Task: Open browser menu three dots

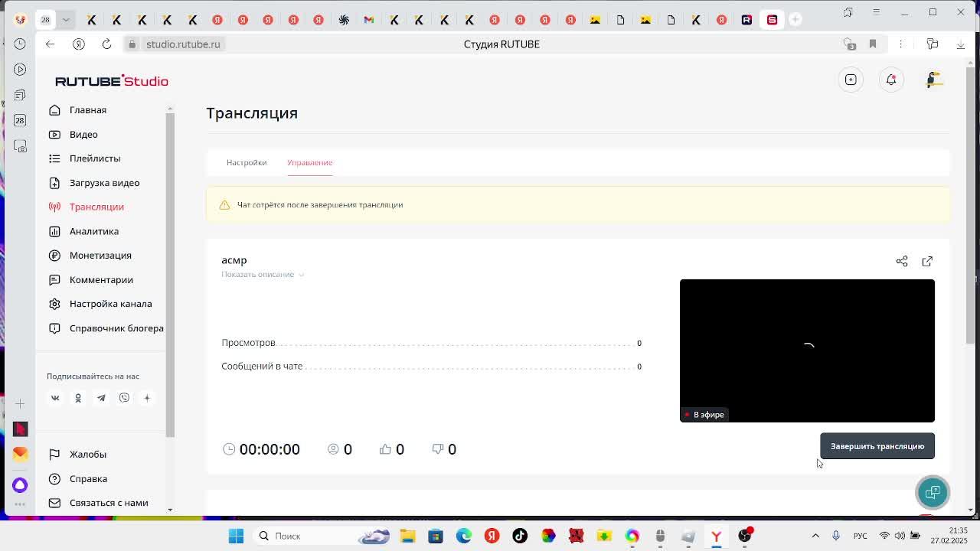Action: 901,44
